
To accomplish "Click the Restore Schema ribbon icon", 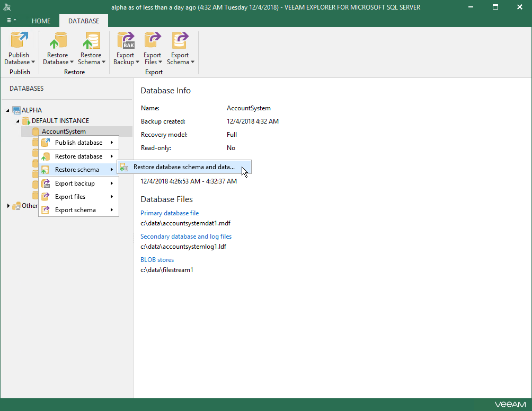I will 91,40.
